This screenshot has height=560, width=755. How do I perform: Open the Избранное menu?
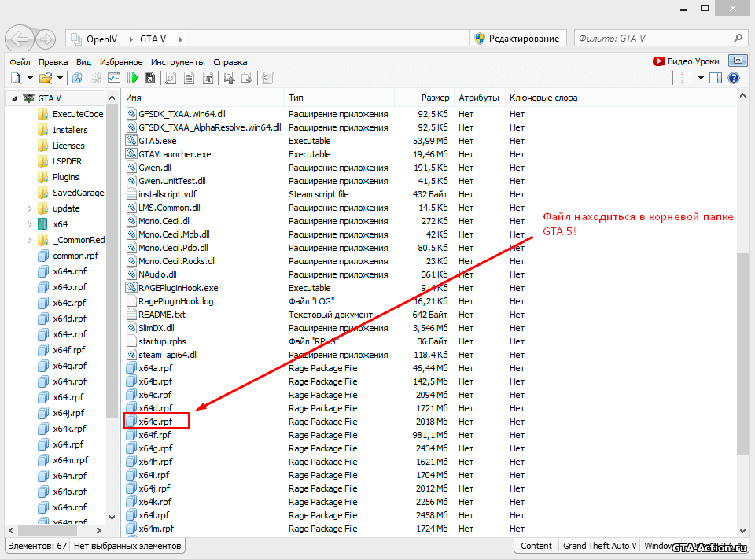point(121,62)
